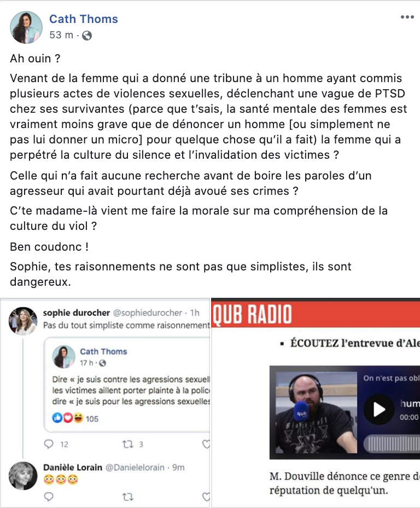The height and width of the screenshot is (508, 420).
Task: Click the reply bubble icon showing 12
Action: (49, 444)
